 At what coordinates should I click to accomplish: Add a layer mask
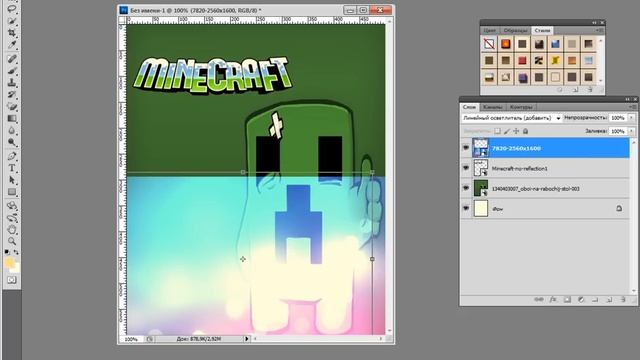(567, 300)
